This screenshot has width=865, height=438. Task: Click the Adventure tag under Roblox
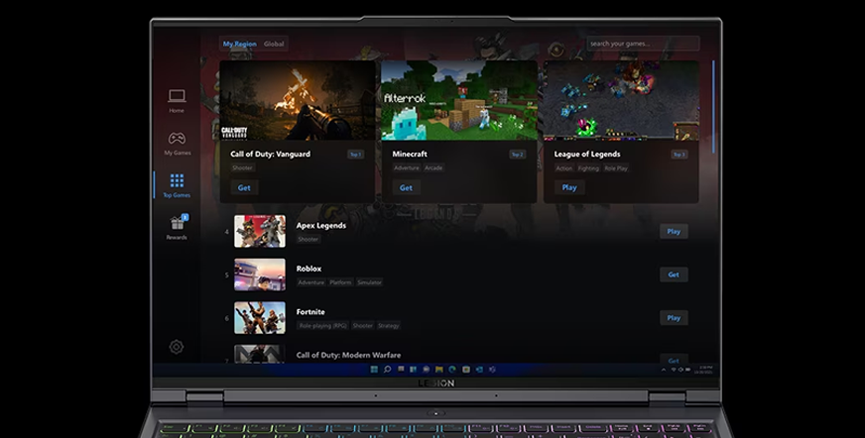[x=311, y=282]
